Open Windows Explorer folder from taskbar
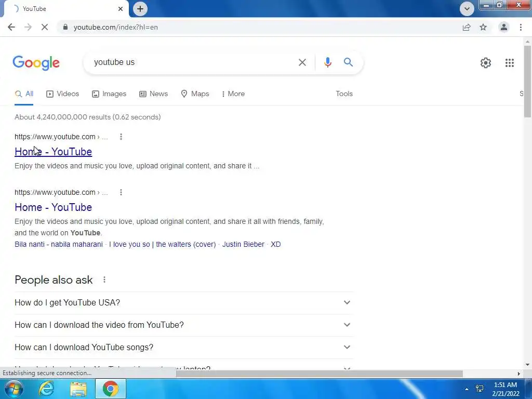The height and width of the screenshot is (399, 532). pyautogui.click(x=78, y=389)
